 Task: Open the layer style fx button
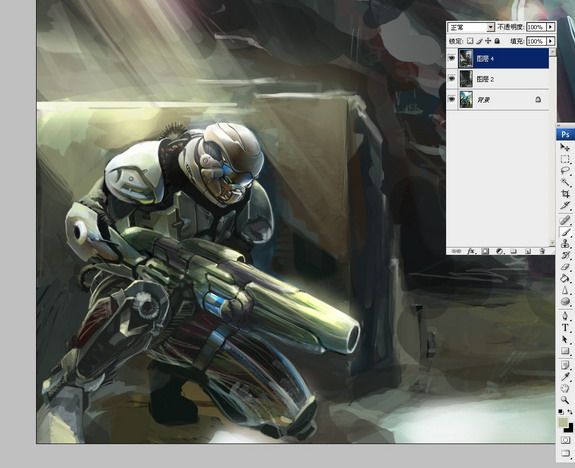pyautogui.click(x=471, y=251)
